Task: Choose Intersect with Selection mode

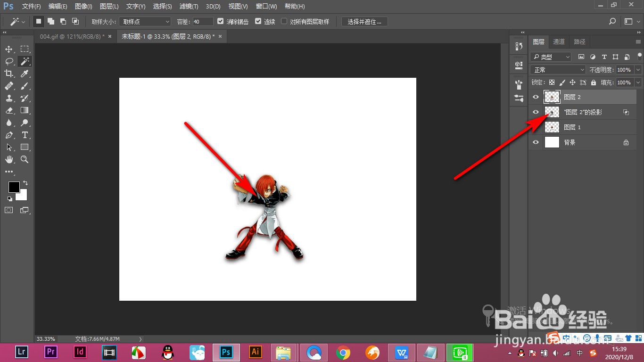Action: [x=75, y=21]
